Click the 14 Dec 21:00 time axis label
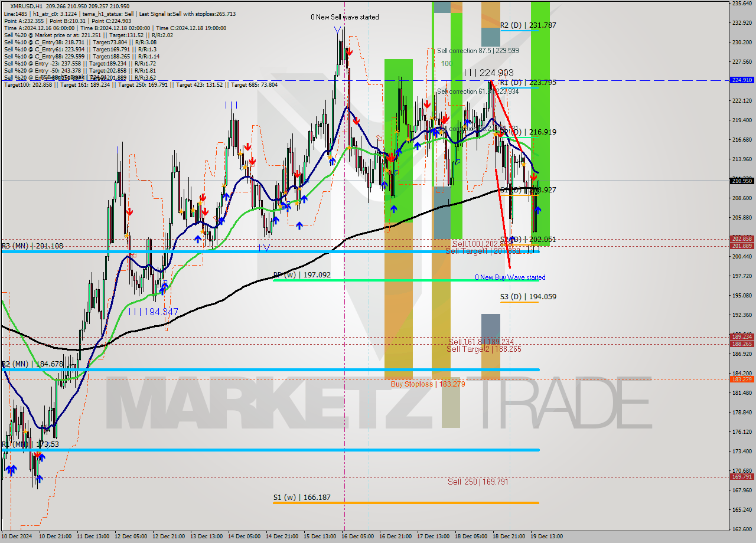The width and height of the screenshot is (756, 543). pyautogui.click(x=283, y=537)
